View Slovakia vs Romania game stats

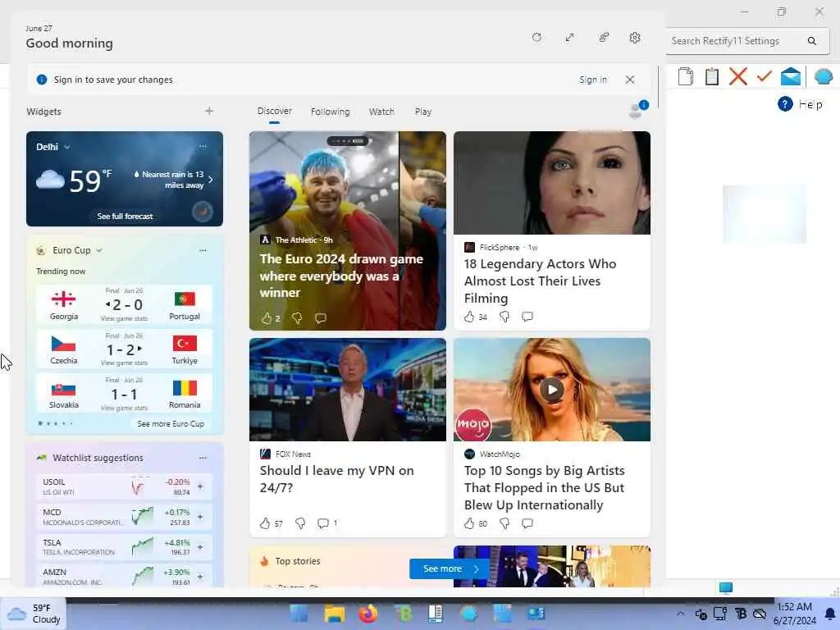124,408
